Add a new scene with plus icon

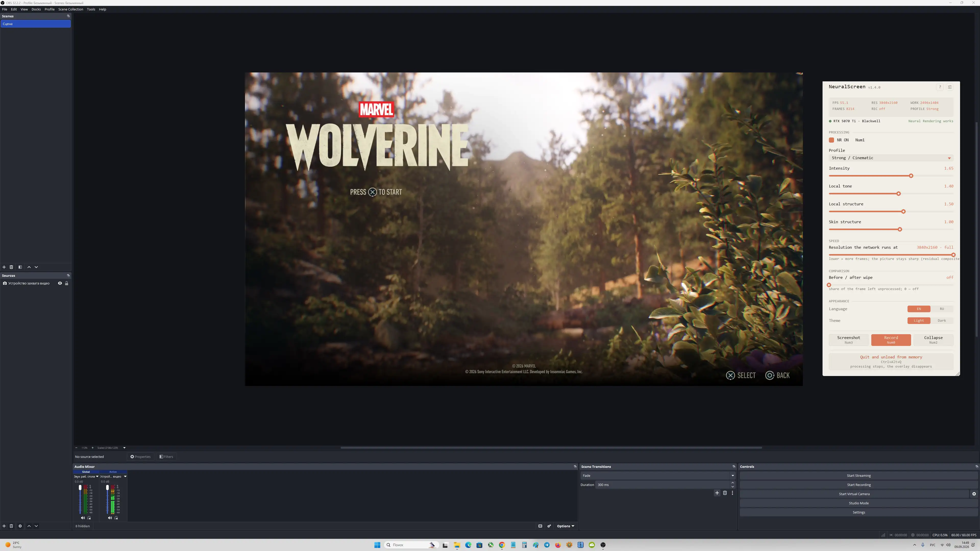pos(4,267)
